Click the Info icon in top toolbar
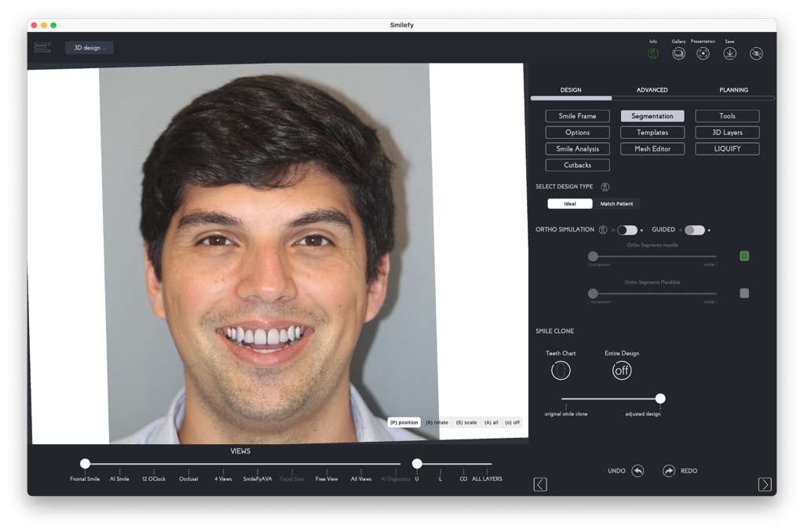This screenshot has height=532, width=804. 653,53
